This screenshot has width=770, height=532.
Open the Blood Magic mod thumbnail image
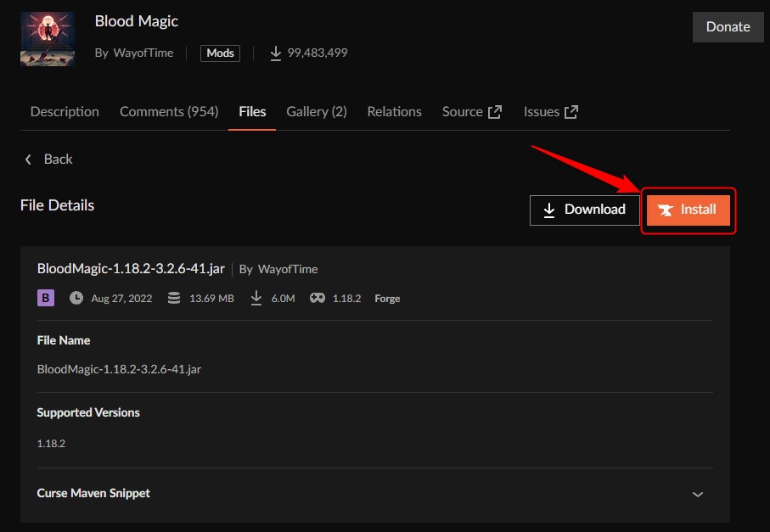click(48, 39)
